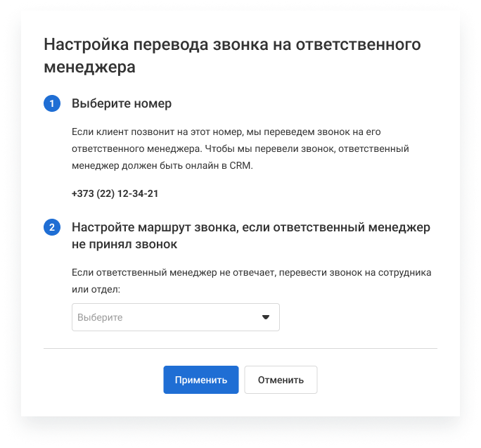The height and width of the screenshot is (448, 481).
Task: Click the "Настройте маршрут звонка" step heading line
Action: (x=250, y=227)
